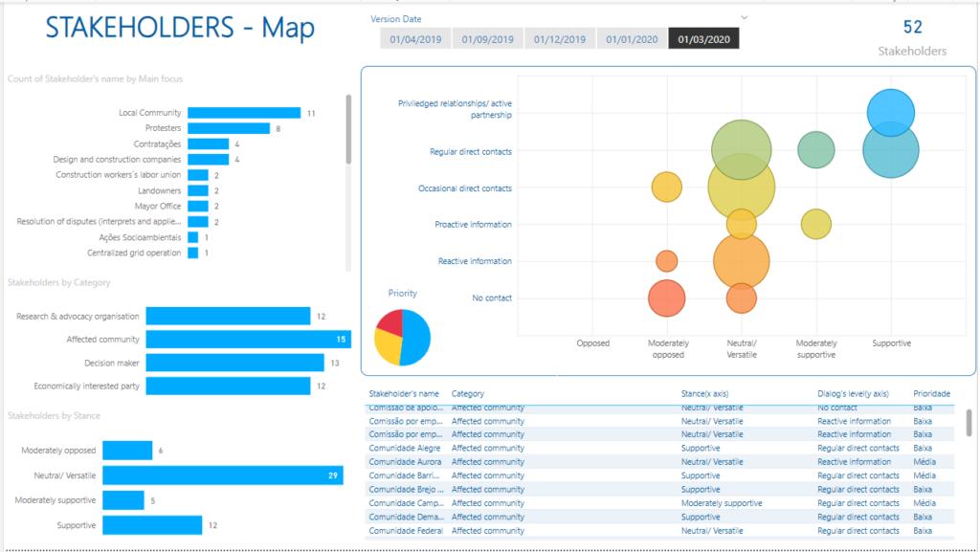Filter by Moderately opposed stance bar

point(127,451)
